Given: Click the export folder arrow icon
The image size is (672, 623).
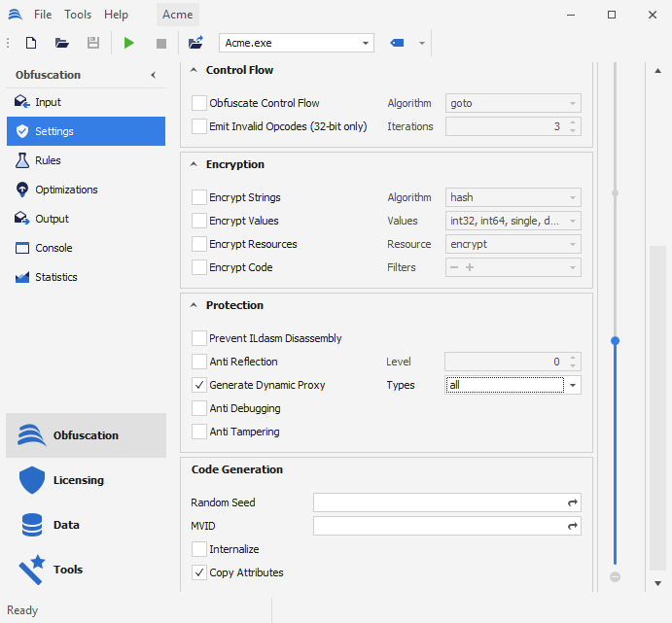Looking at the screenshot, I should [x=195, y=43].
